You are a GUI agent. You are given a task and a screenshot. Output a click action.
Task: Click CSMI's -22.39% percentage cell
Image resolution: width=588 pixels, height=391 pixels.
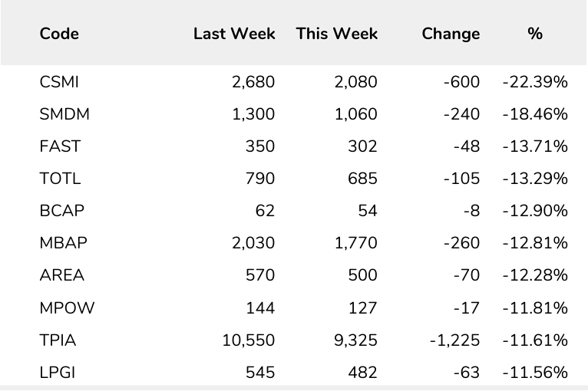coord(535,82)
